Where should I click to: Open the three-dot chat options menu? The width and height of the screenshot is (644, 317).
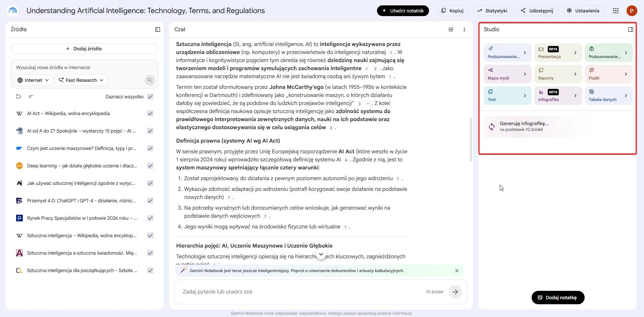point(464,30)
